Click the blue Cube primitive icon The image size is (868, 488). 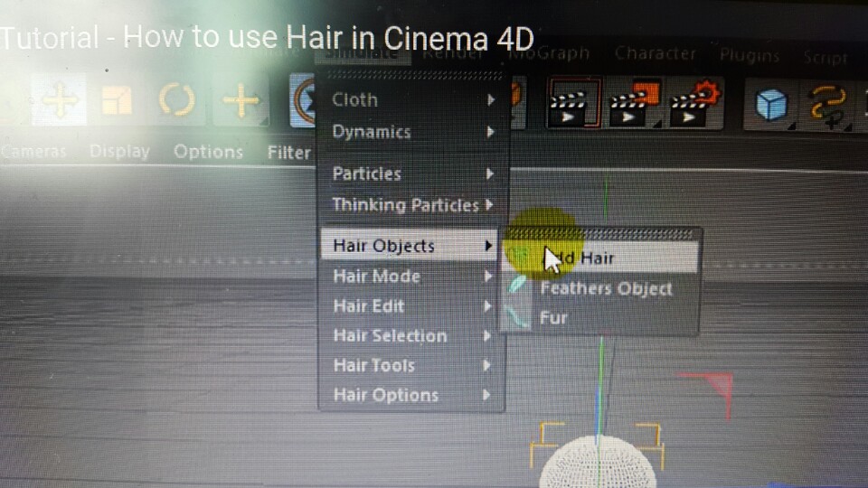tap(771, 104)
